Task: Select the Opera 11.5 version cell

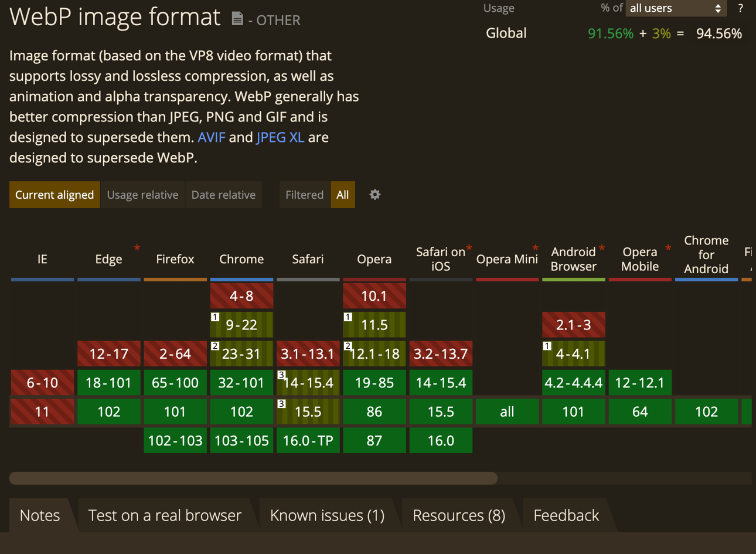Action: coord(374,325)
